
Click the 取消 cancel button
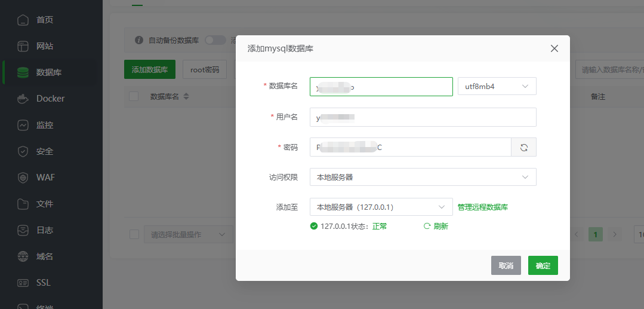506,265
